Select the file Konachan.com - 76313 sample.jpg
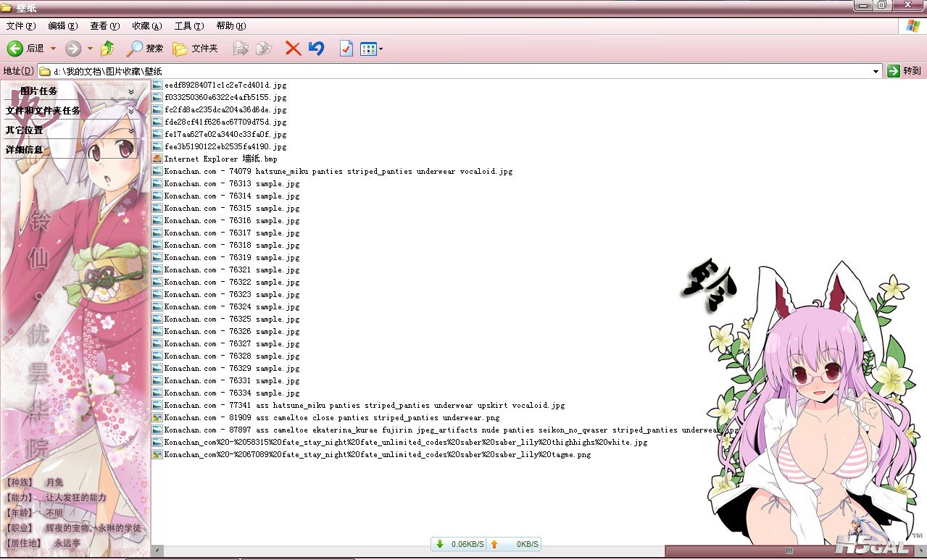The width and height of the screenshot is (927, 560). [x=231, y=184]
